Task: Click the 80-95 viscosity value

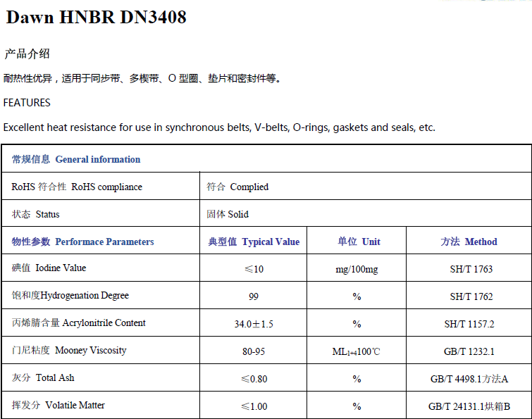Action: coord(254,351)
